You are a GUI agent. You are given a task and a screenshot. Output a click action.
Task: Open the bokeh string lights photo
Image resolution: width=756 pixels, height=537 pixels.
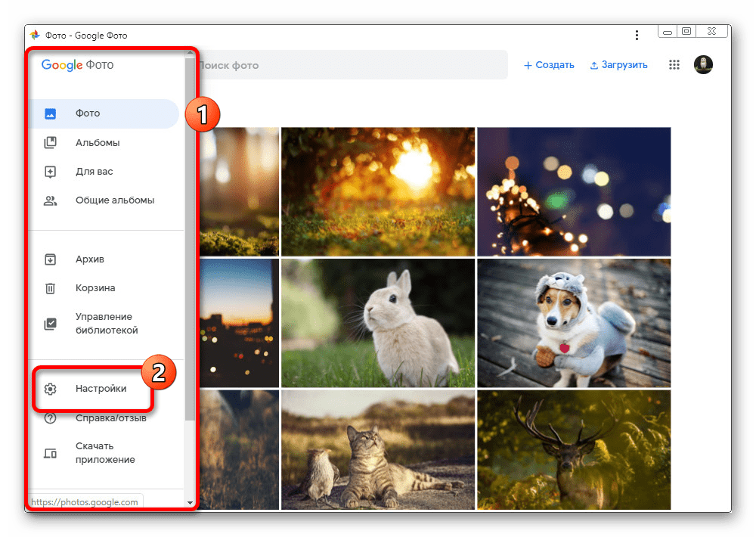point(574,191)
